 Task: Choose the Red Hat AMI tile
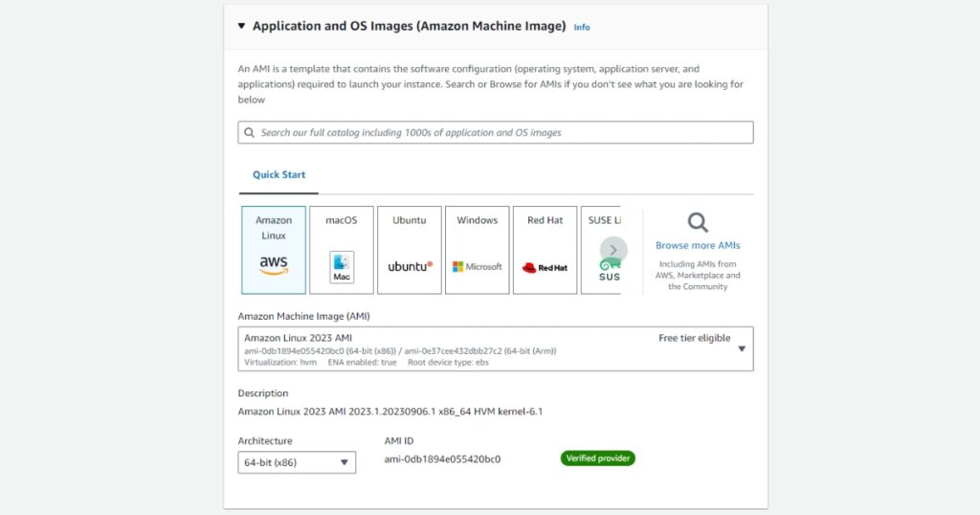pyautogui.click(x=545, y=250)
